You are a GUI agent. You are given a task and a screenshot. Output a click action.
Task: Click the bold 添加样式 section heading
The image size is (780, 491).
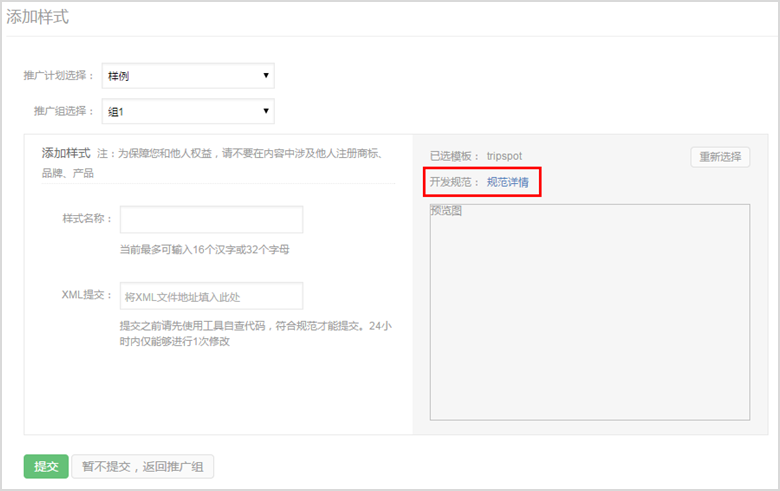tap(66, 153)
